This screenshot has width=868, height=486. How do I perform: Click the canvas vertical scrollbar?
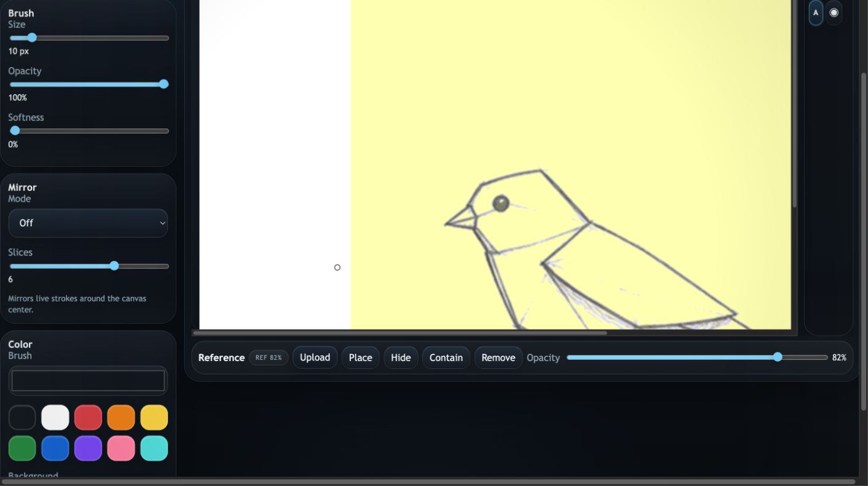794,103
